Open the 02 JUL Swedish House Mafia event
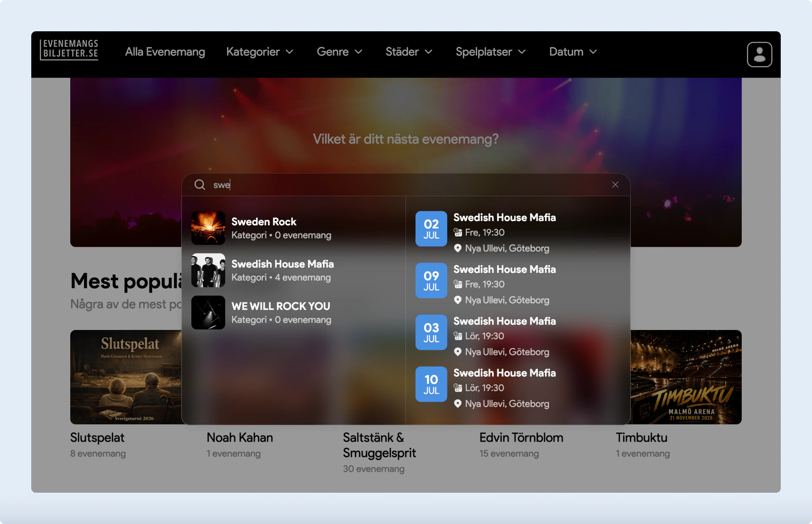This screenshot has width=812, height=524. point(518,233)
